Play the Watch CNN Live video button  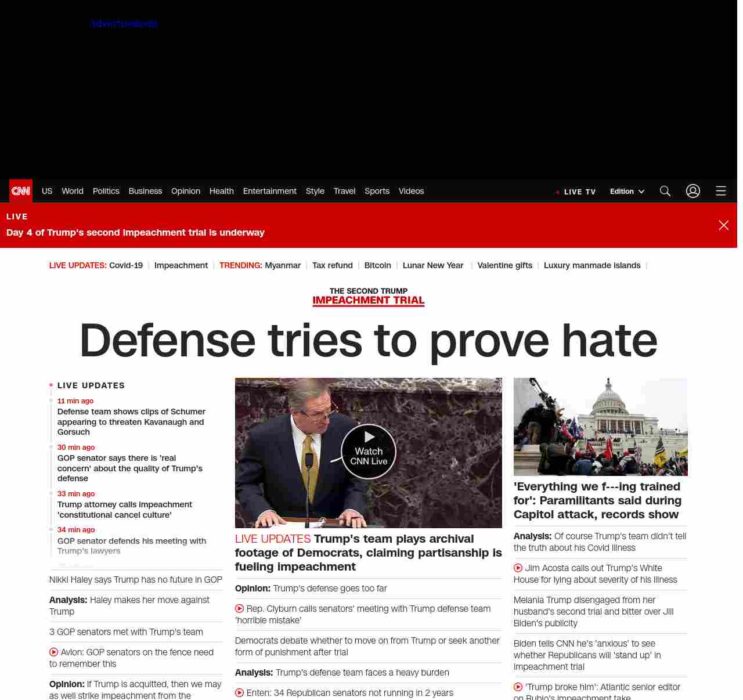[369, 452]
